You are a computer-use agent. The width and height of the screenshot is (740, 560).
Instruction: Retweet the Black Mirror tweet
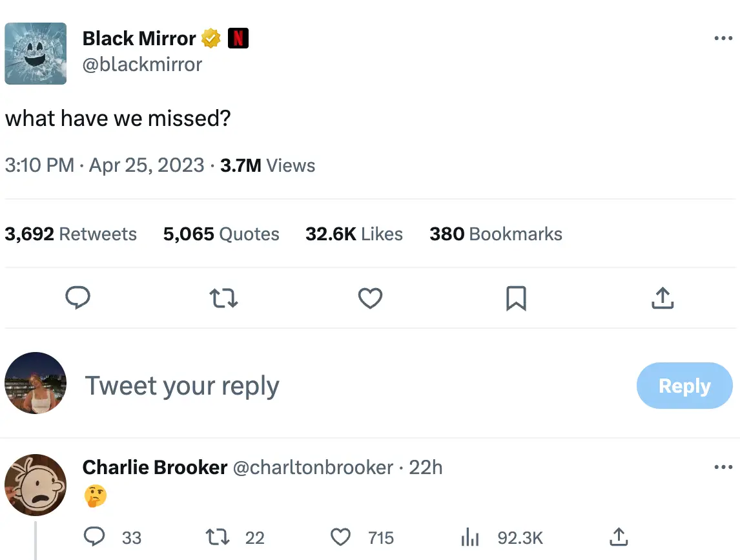click(224, 298)
